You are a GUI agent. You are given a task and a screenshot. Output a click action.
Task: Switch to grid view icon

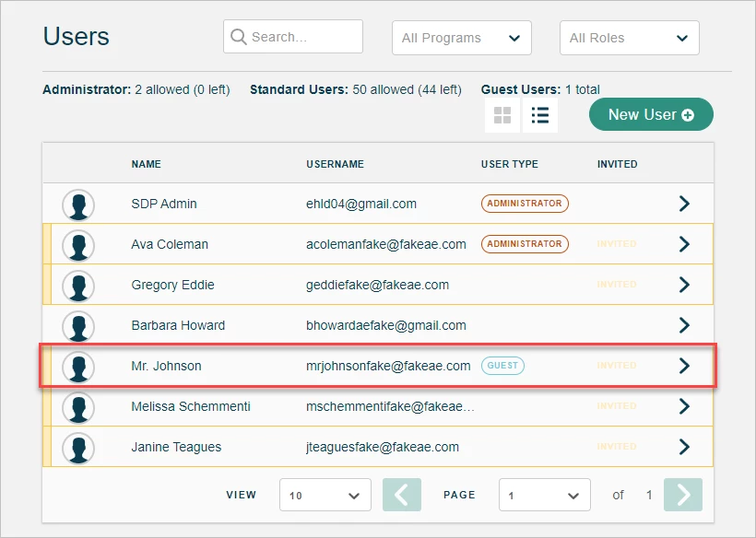(x=502, y=115)
